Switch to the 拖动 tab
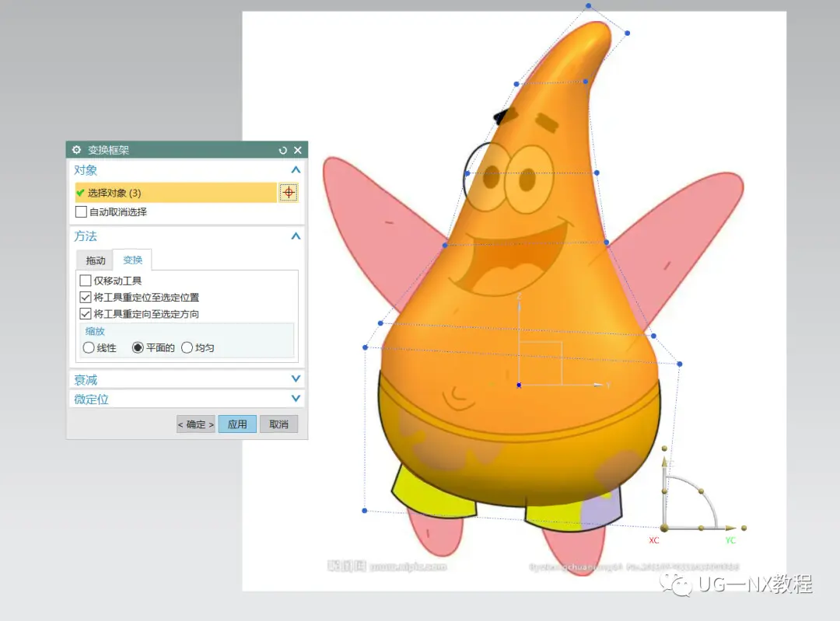 pyautogui.click(x=96, y=260)
